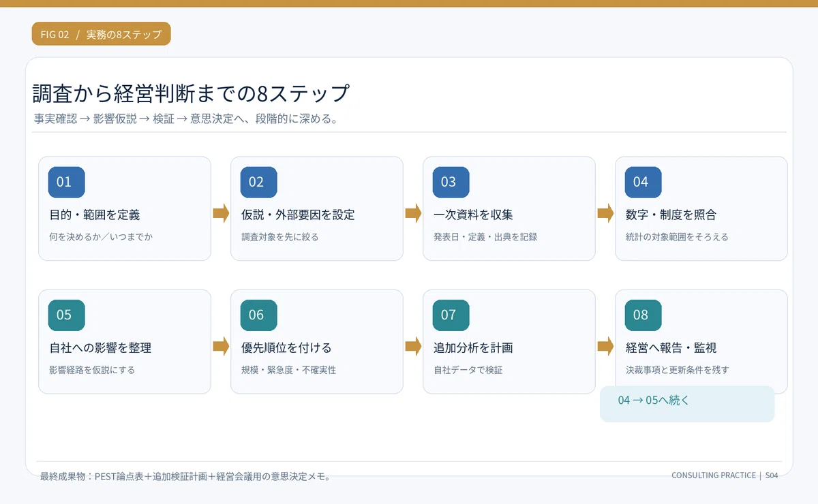Select the step title "自社への影響を整理"
Viewport: 818px width, 504px height.
click(x=100, y=348)
